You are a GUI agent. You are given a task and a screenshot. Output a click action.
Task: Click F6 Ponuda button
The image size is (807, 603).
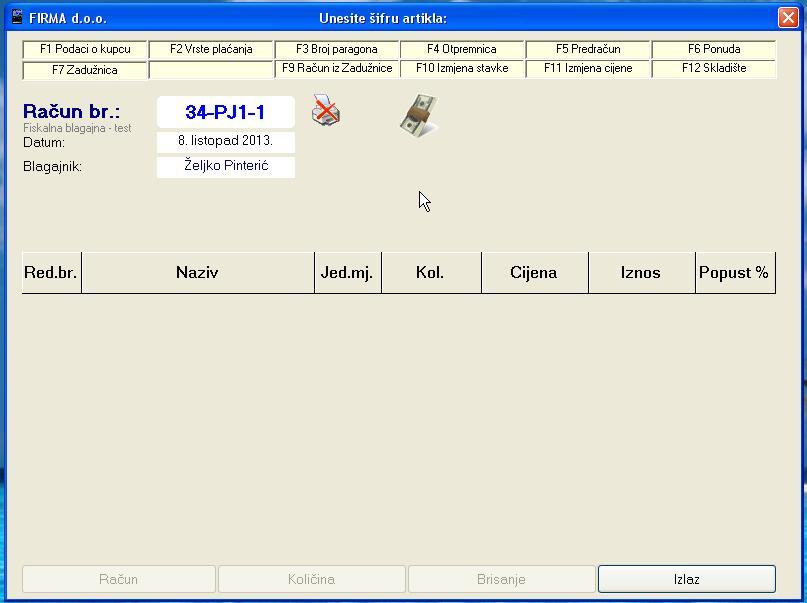(714, 49)
